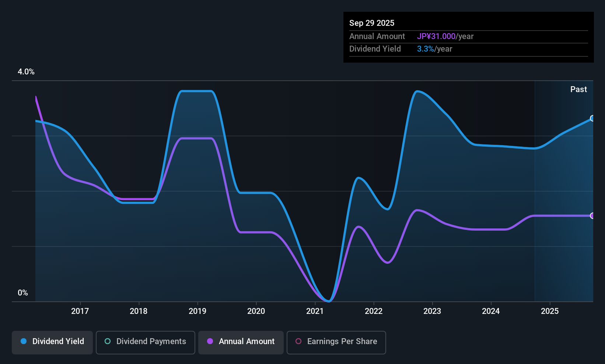Image resolution: width=605 pixels, height=364 pixels.
Task: Enable the Dividend Payments series
Action: tap(145, 342)
